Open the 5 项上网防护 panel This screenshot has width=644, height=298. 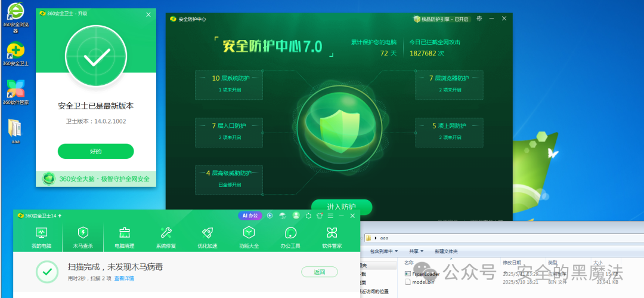click(x=449, y=133)
